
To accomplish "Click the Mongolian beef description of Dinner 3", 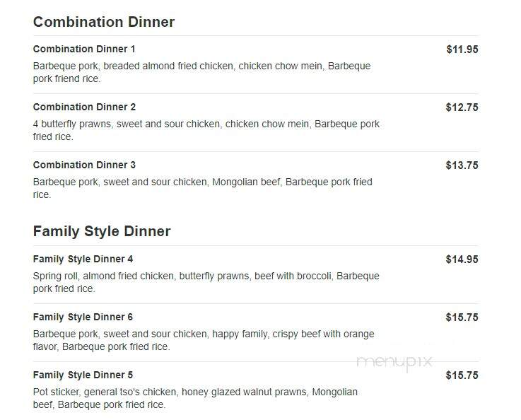I will tap(203, 188).
